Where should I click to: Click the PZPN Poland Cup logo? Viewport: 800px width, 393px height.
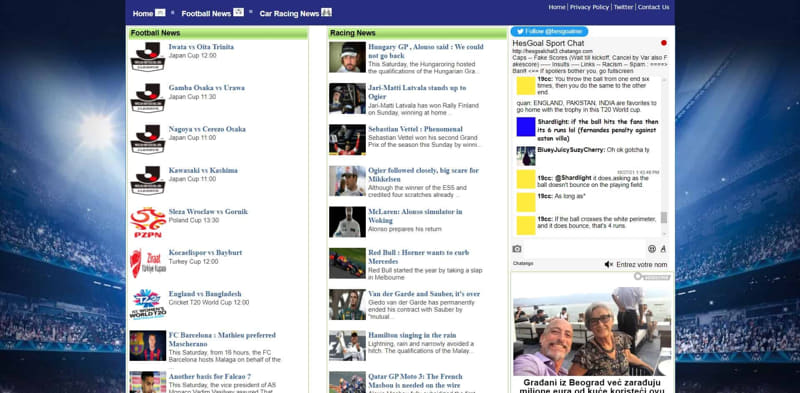pyautogui.click(x=147, y=222)
